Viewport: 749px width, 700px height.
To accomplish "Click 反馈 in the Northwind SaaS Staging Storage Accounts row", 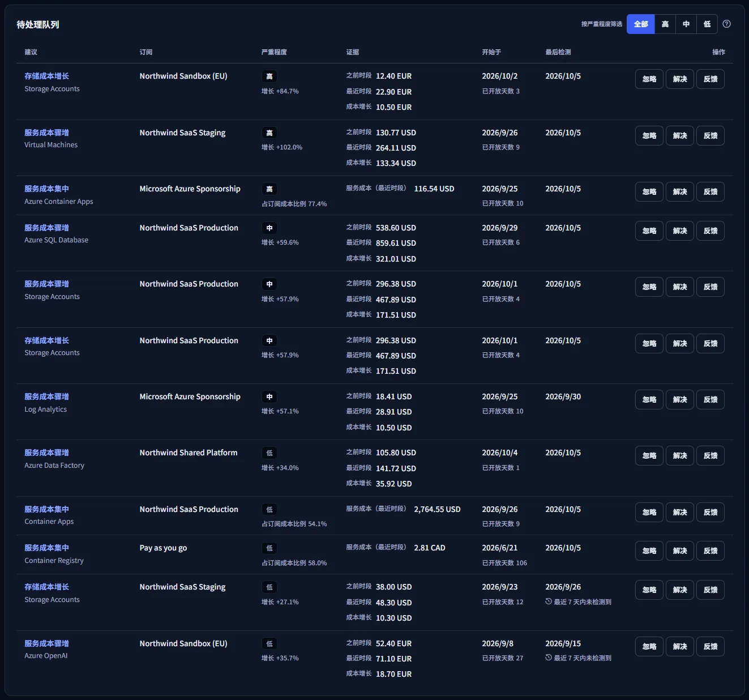I will 711,590.
